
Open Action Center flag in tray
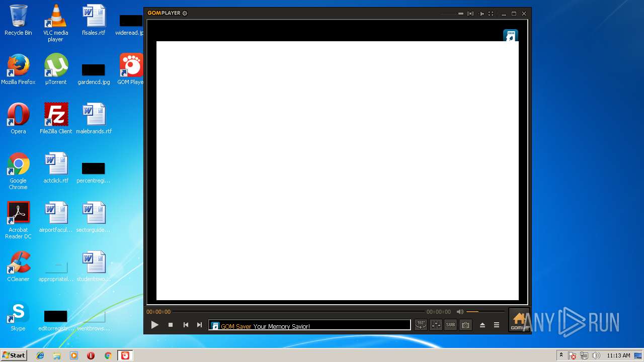pos(572,355)
